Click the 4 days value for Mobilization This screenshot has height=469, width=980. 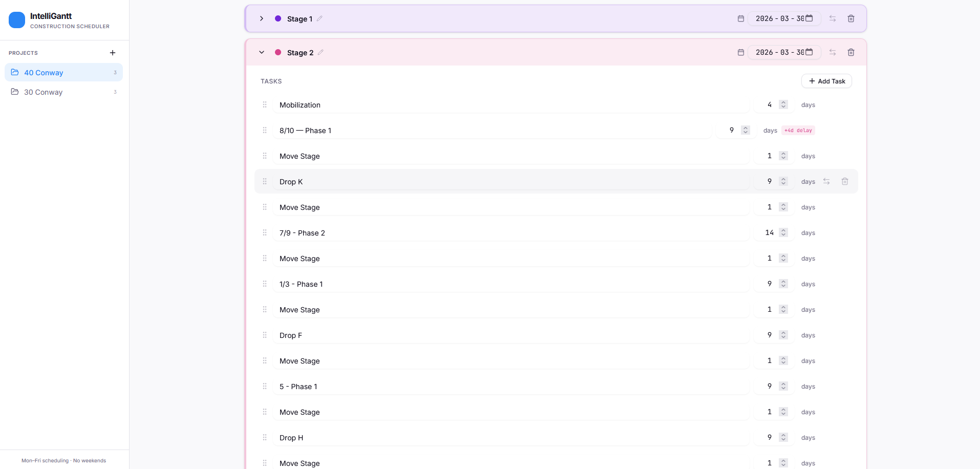pos(769,104)
